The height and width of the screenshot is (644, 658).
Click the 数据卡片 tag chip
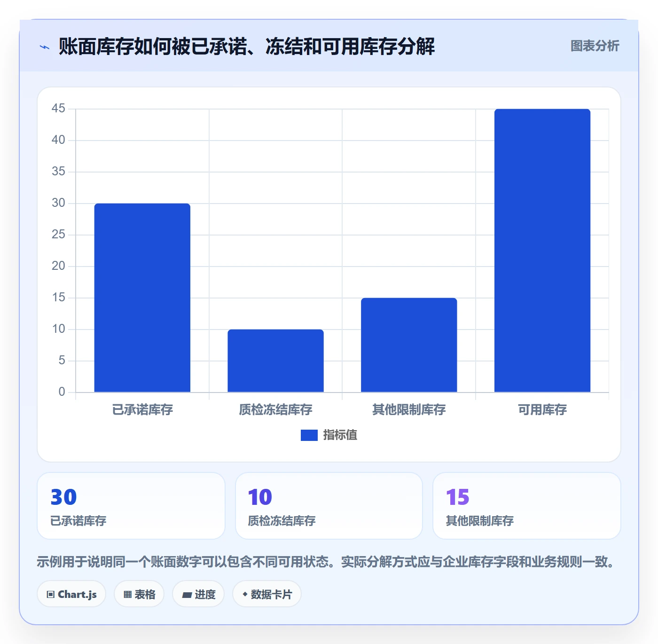[267, 594]
